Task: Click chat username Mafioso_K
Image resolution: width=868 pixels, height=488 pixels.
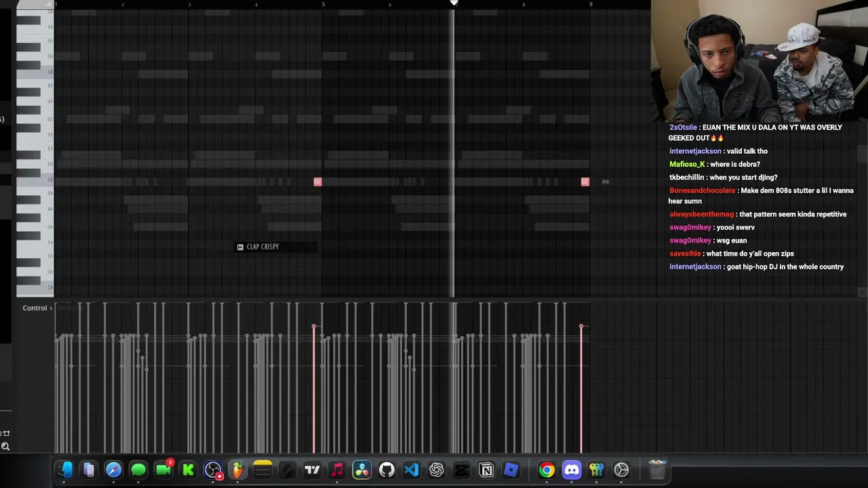Action: [687, 164]
